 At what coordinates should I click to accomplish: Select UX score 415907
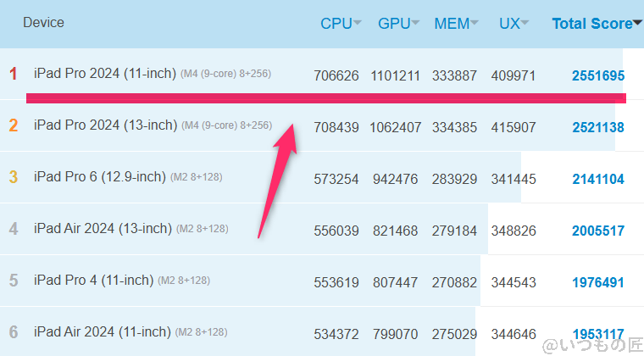click(x=514, y=127)
